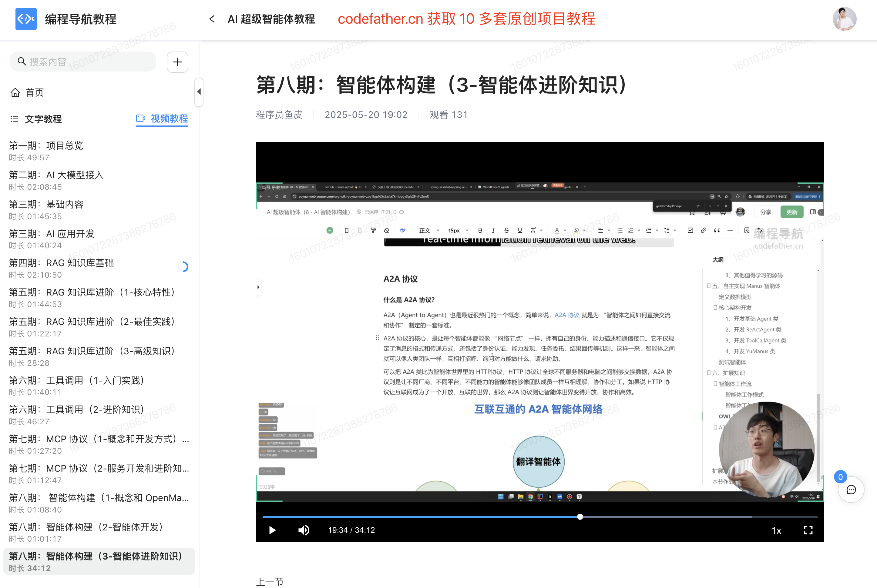The width and height of the screenshot is (877, 588).
Task: Open the 1x playback speed menu
Action: (776, 530)
